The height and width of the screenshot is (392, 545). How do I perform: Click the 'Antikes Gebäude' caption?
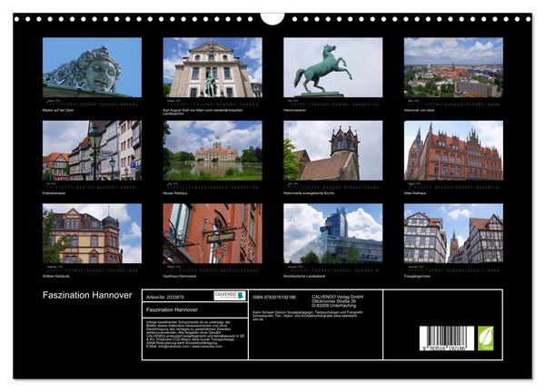[x=56, y=276]
